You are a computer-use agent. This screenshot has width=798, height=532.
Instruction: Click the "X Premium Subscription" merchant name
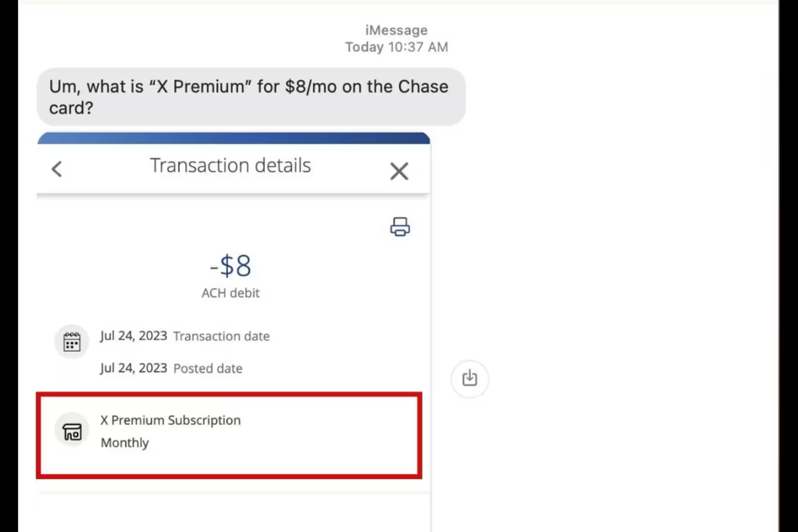coord(170,420)
